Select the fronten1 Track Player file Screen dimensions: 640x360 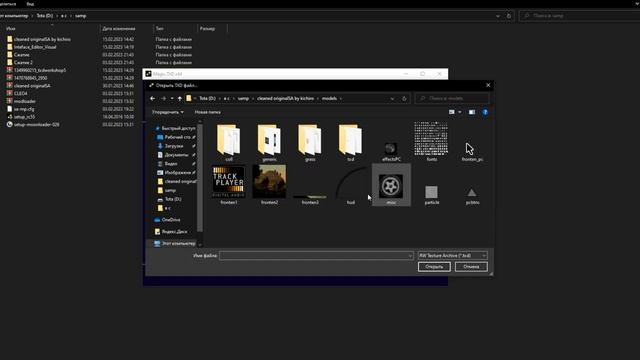click(x=229, y=185)
